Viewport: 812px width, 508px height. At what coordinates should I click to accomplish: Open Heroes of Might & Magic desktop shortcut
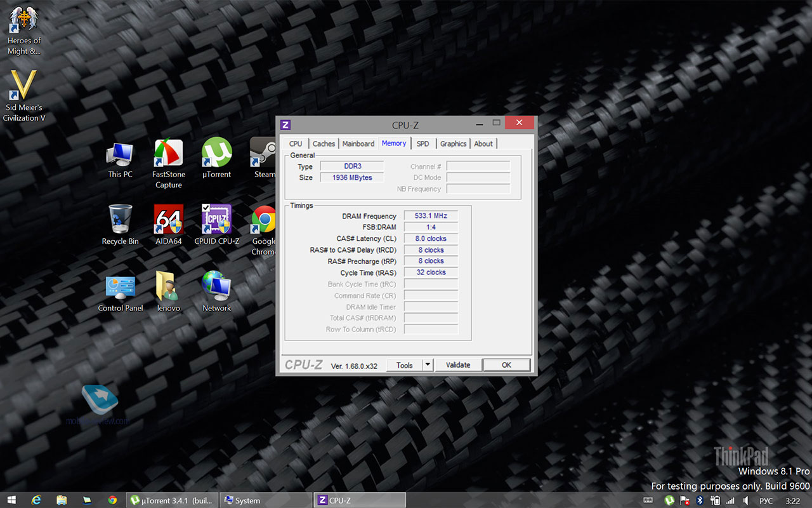pyautogui.click(x=24, y=30)
